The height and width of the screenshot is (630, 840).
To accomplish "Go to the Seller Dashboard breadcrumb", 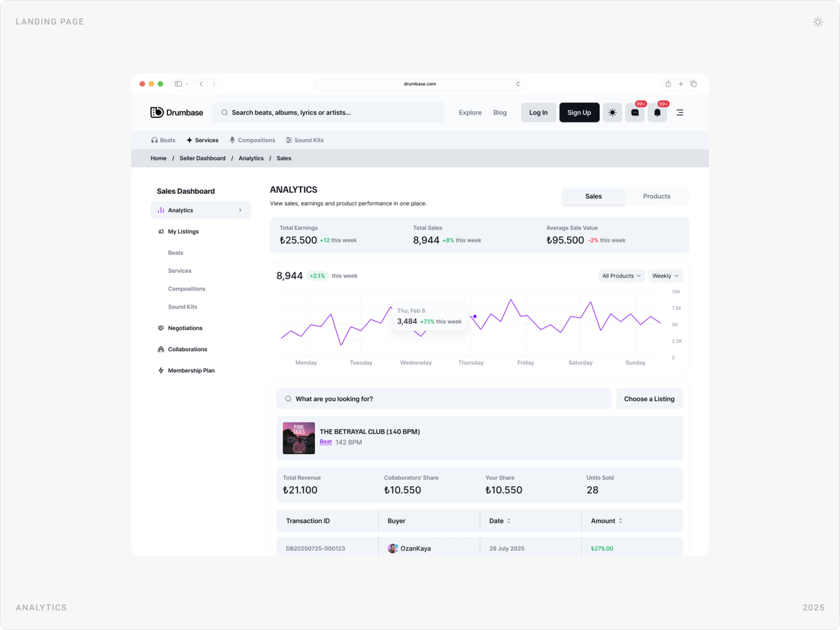I will coord(203,158).
